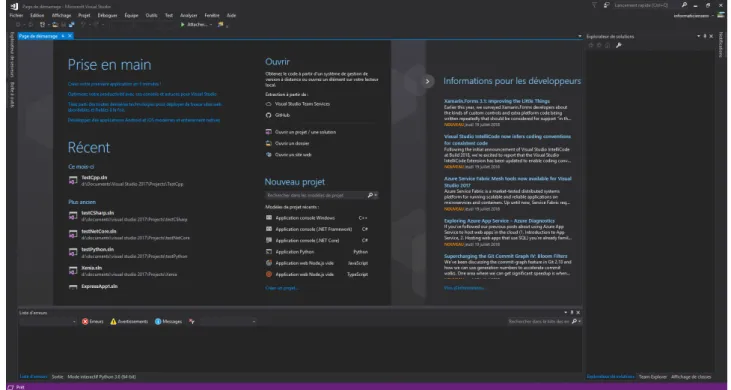Open the Outils menu
Viewport: 731px width, 390px height.
(x=152, y=15)
